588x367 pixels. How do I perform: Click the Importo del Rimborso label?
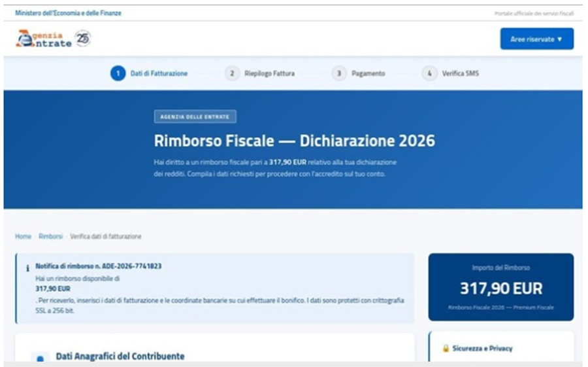[x=501, y=268]
